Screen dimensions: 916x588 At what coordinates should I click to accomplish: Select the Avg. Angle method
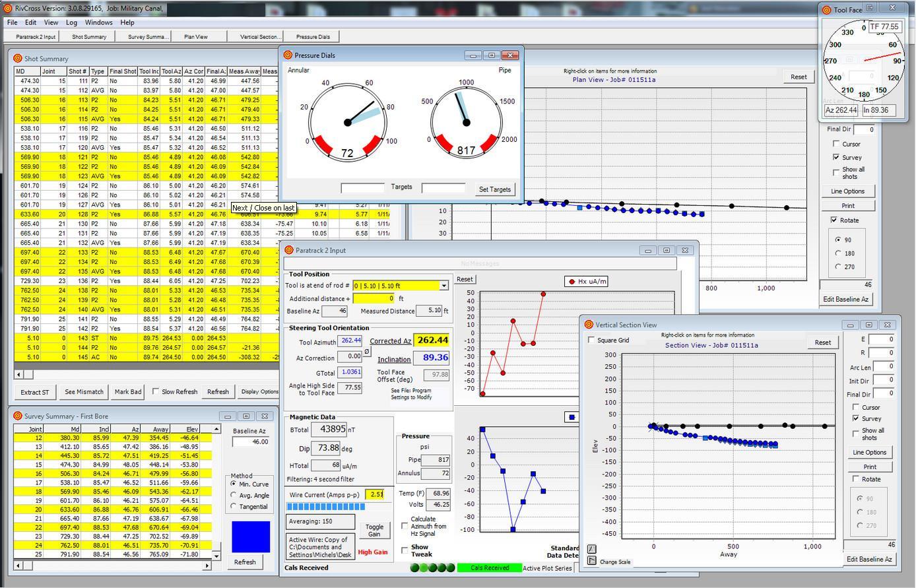tap(234, 495)
